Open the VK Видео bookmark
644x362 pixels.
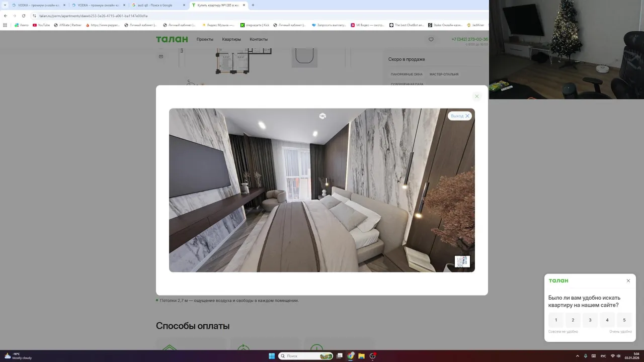click(367, 25)
